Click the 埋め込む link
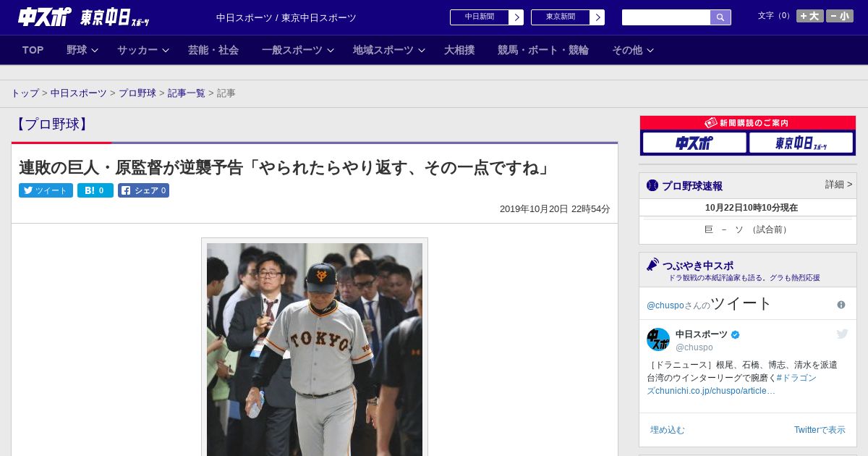Screen dimensions: 868x456 pos(667,430)
